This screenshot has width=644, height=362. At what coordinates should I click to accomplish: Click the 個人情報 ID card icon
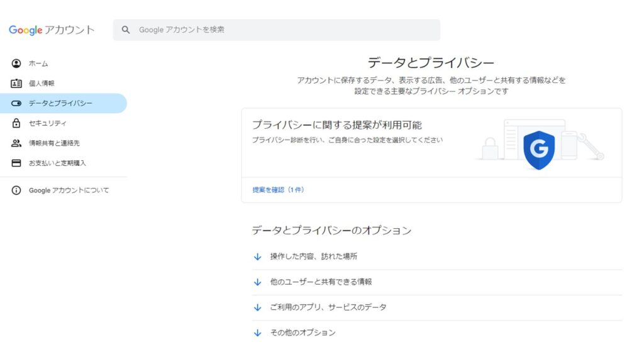[x=16, y=84]
